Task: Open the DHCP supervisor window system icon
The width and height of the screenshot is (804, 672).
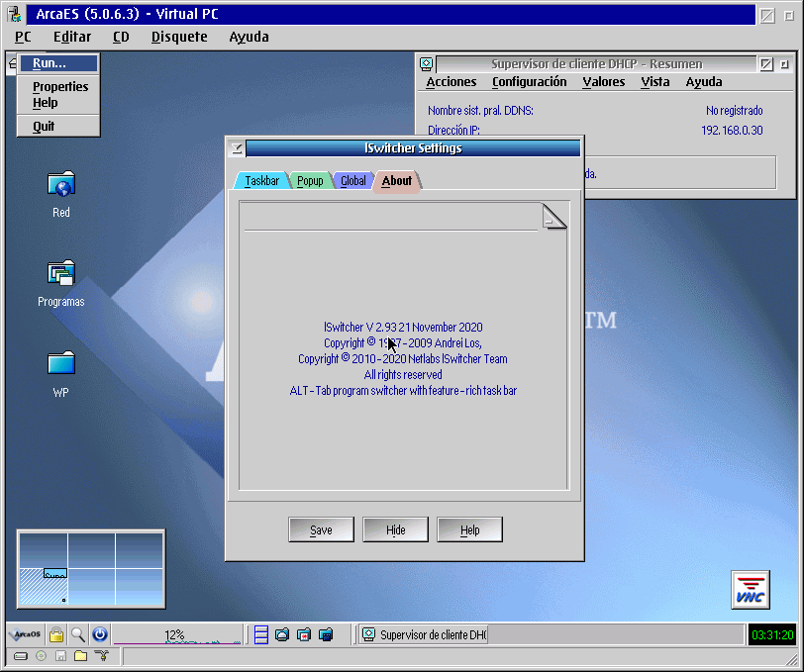Action: point(426,64)
